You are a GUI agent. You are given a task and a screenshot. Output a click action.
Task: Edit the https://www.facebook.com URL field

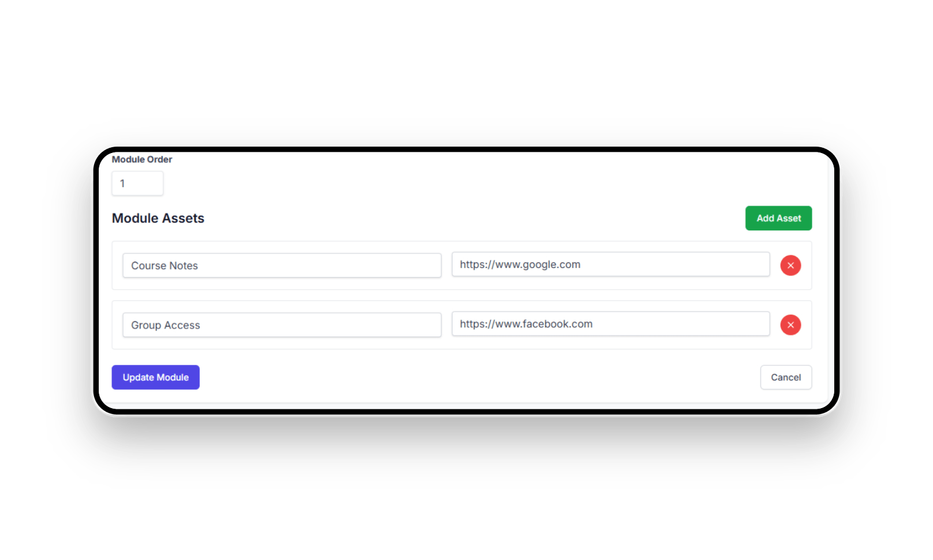(x=610, y=324)
